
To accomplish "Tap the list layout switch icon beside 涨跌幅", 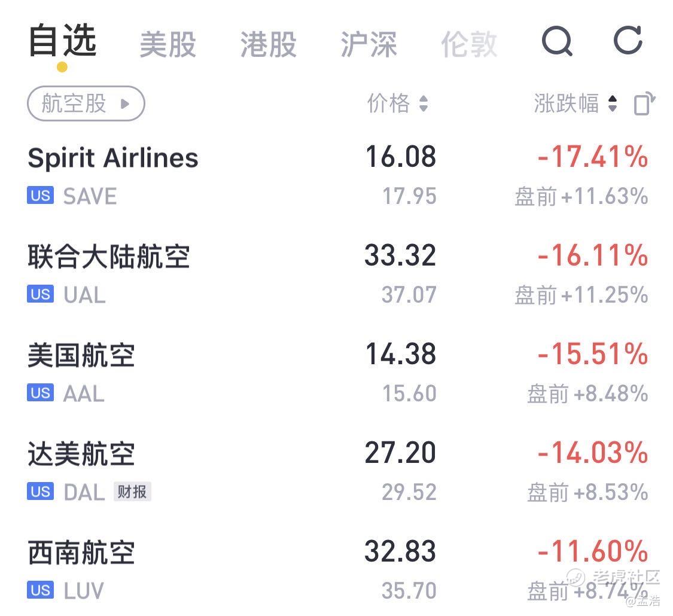I will pos(644,104).
